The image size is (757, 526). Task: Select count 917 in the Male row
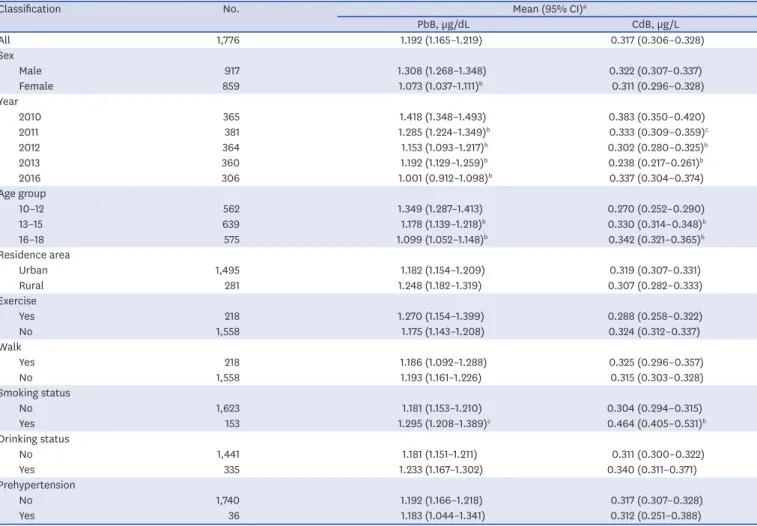[232, 71]
